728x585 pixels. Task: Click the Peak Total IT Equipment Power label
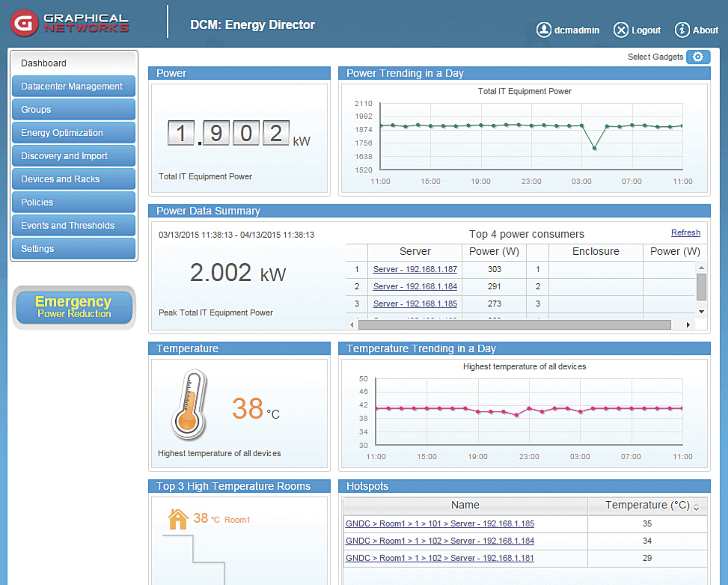(x=216, y=313)
